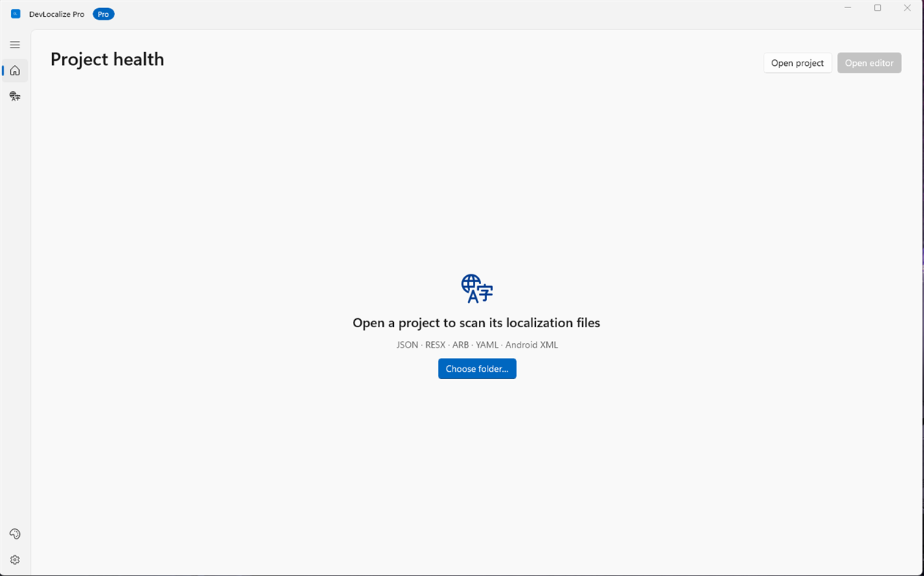
Task: Close the DevLocalize Pro window
Action: point(907,8)
